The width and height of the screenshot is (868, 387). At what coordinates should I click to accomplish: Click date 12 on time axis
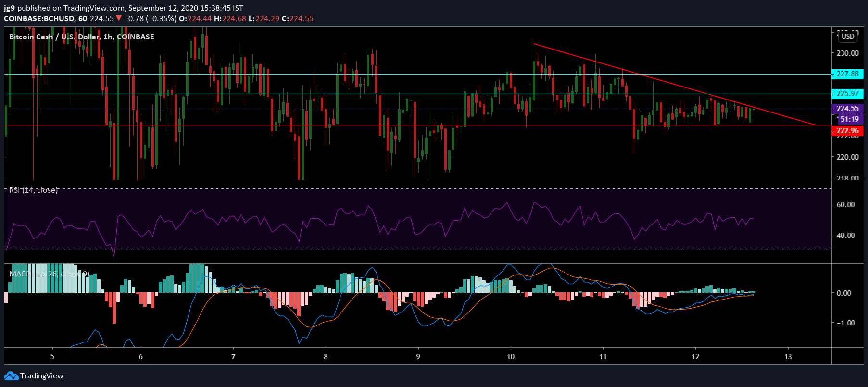pos(695,357)
